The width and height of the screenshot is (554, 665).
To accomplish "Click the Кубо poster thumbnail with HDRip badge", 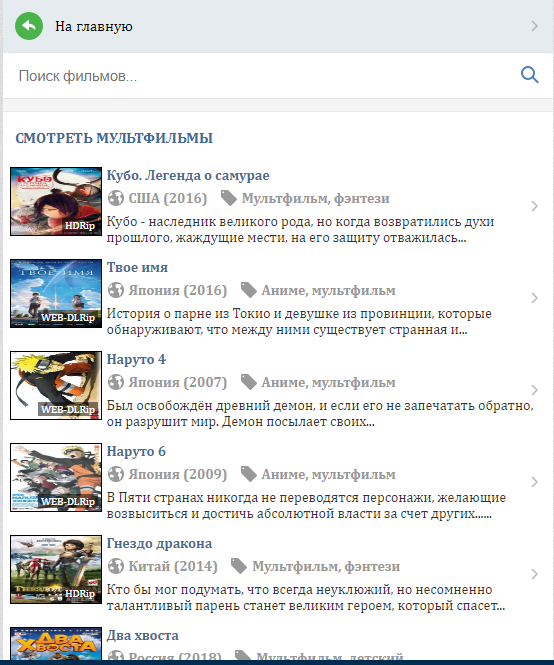I will [56, 201].
